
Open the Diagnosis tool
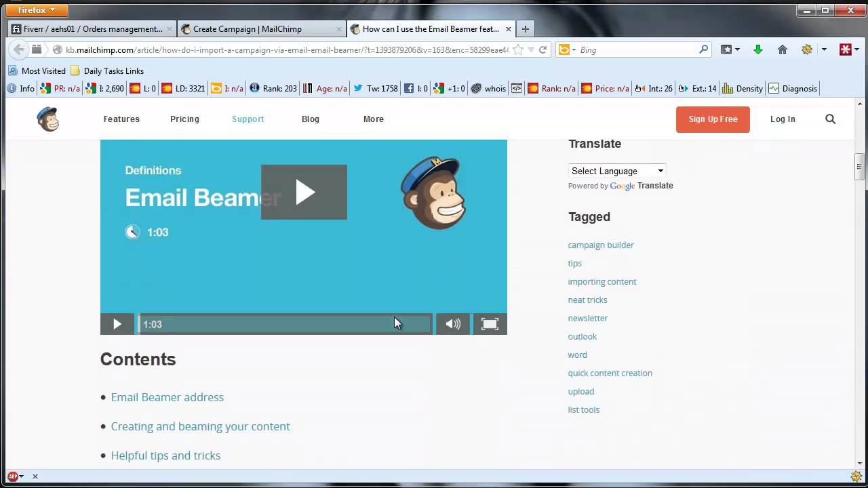793,88
